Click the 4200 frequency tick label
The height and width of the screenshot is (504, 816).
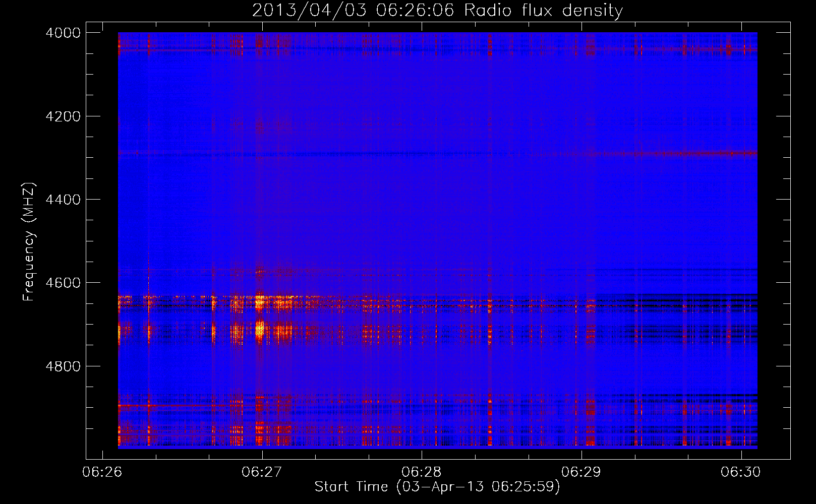63,116
